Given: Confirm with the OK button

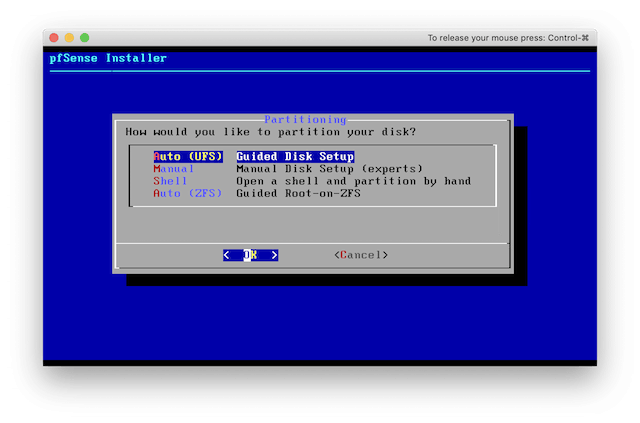Looking at the screenshot, I should pos(251,255).
